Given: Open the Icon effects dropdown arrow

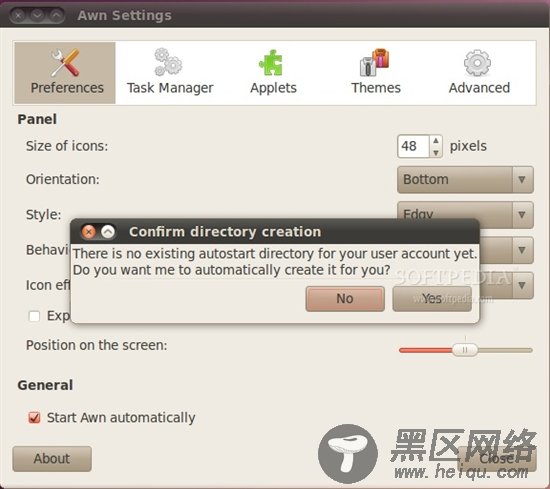Looking at the screenshot, I should [x=522, y=285].
